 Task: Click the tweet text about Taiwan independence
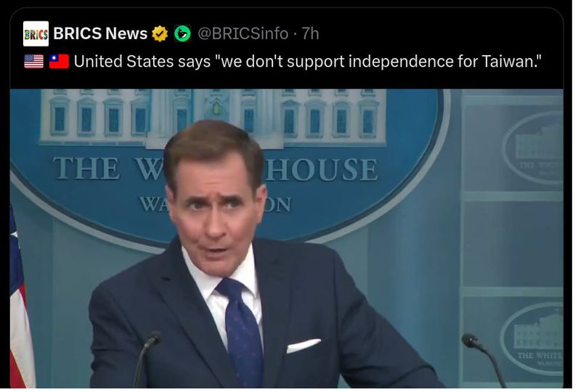(x=308, y=62)
